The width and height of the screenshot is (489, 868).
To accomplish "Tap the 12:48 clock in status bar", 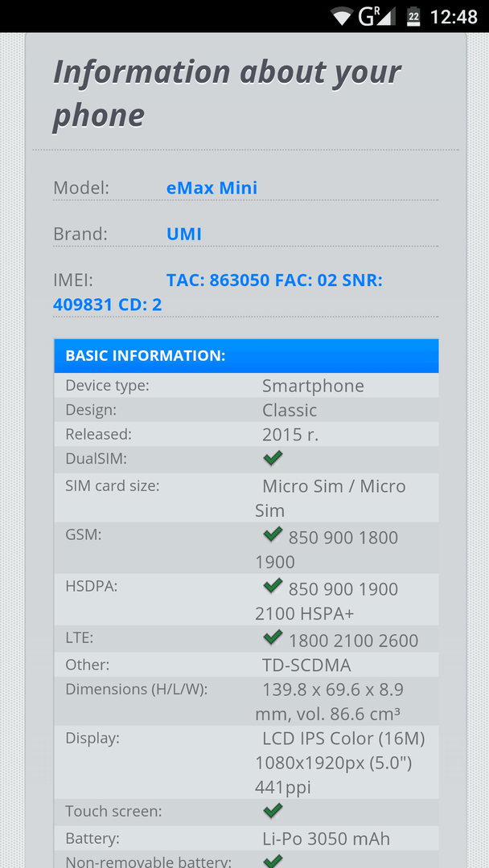I will point(454,17).
